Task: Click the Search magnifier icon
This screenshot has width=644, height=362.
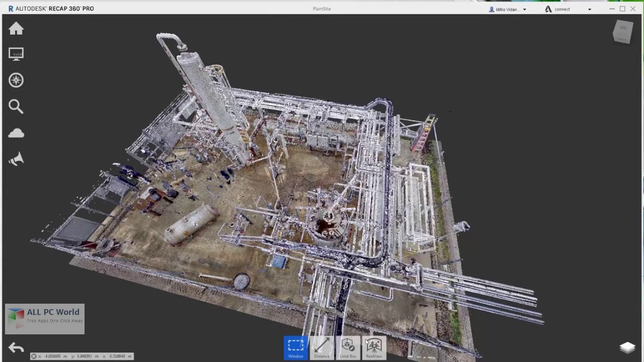Action: tap(16, 107)
